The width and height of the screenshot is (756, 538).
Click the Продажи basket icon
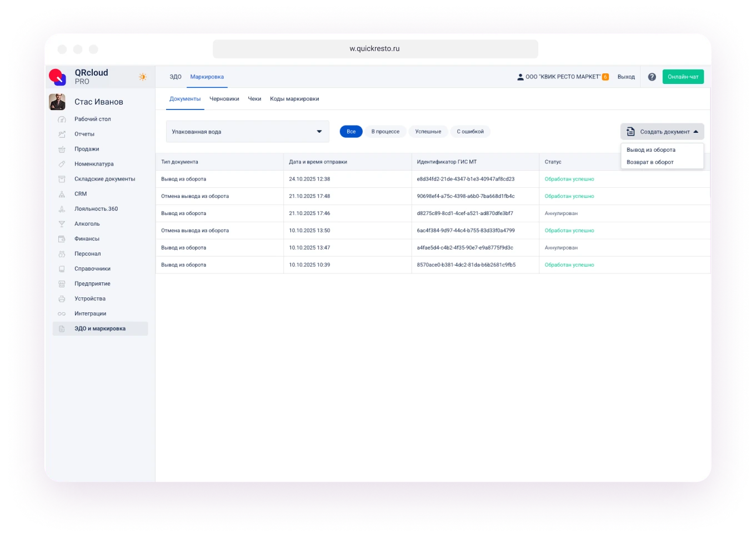pos(62,149)
